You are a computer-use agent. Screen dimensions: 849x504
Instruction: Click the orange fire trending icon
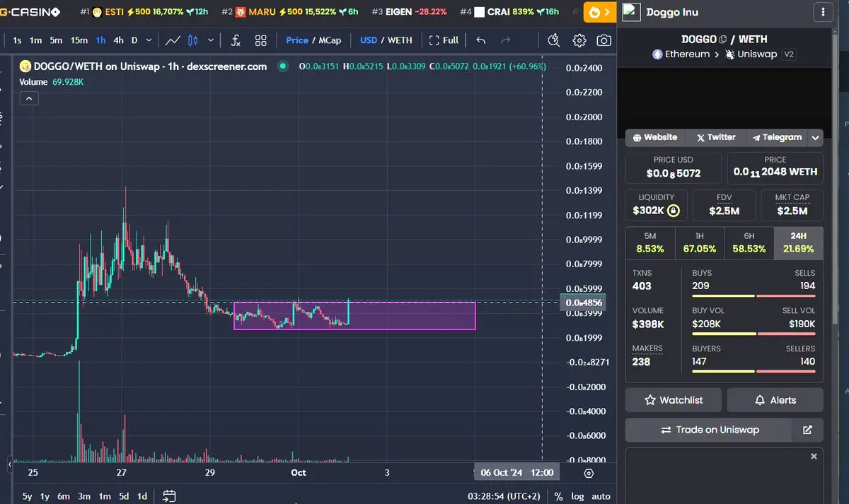[x=599, y=12]
